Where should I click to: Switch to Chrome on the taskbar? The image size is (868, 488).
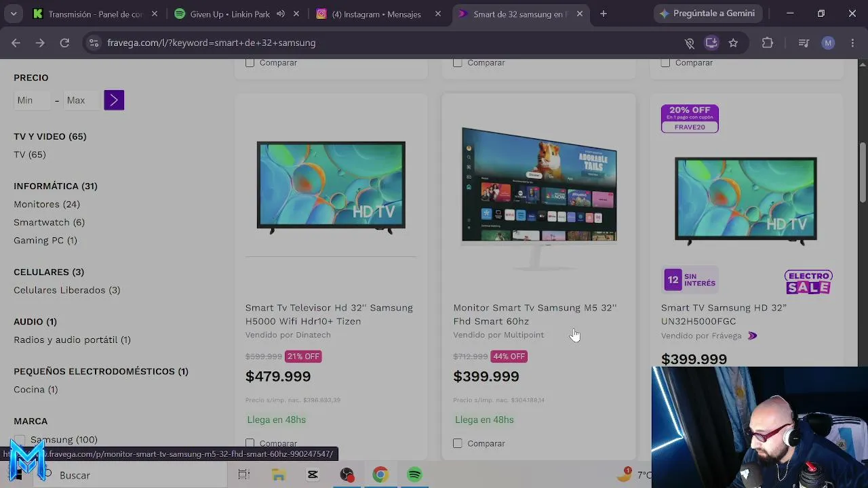[x=380, y=475]
